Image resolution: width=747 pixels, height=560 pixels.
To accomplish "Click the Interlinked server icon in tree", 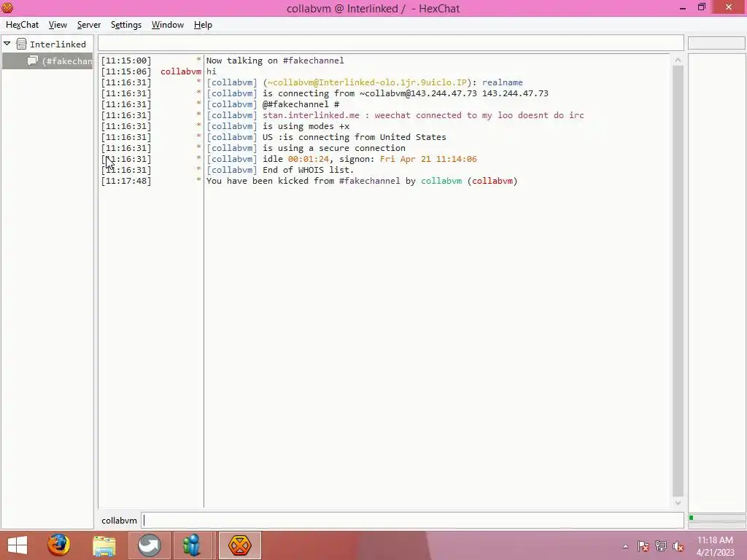I will [x=21, y=44].
